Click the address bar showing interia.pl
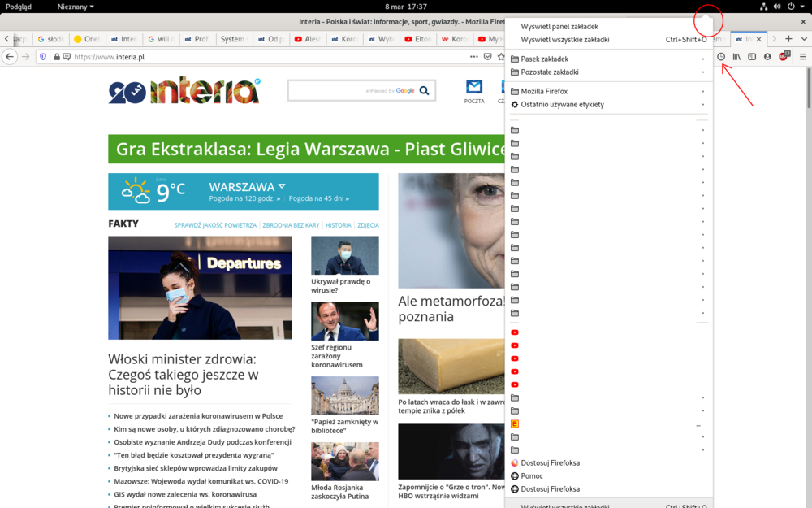Viewport: 812px width, 508px height. (x=270, y=57)
